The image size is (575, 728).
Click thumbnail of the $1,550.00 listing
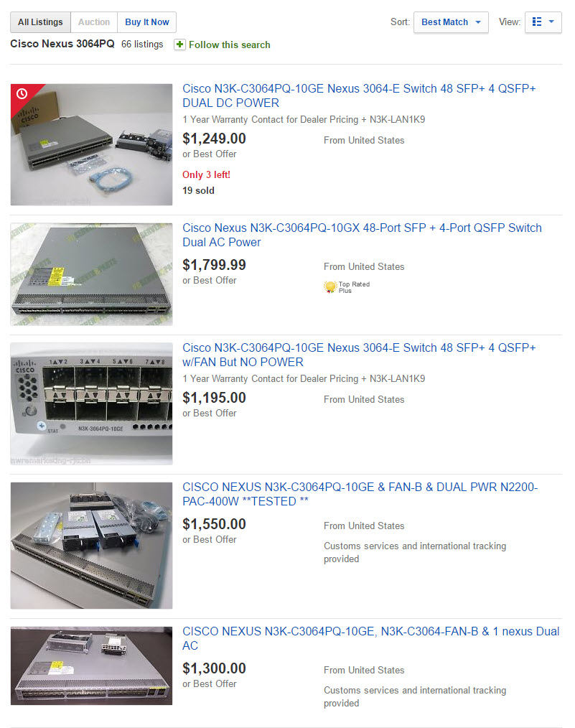(x=91, y=546)
